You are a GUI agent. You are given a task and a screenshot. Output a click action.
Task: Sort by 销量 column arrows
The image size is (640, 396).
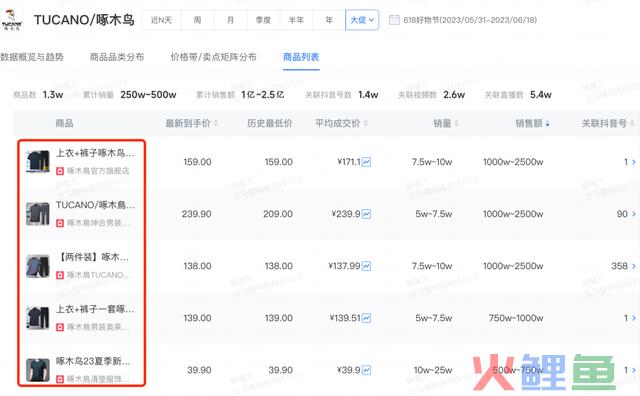pyautogui.click(x=456, y=123)
